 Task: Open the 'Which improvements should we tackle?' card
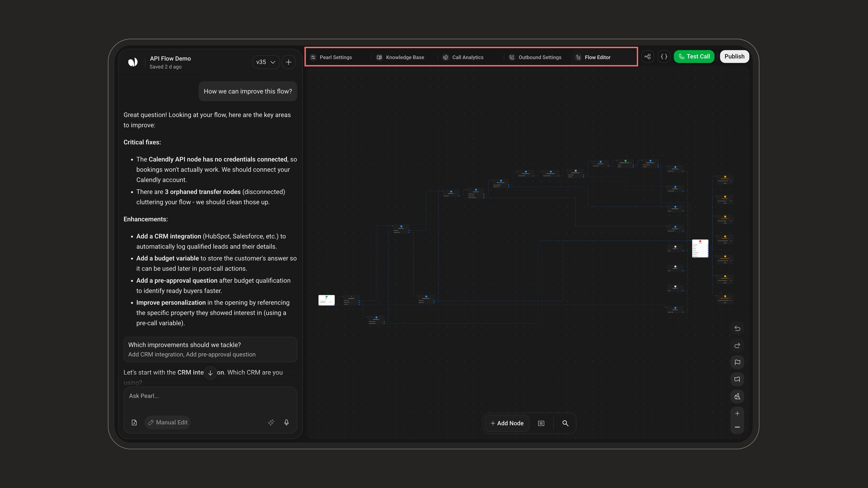point(210,350)
